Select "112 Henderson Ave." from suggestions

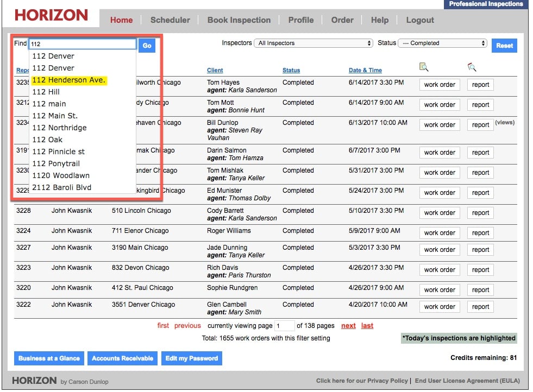(x=68, y=80)
